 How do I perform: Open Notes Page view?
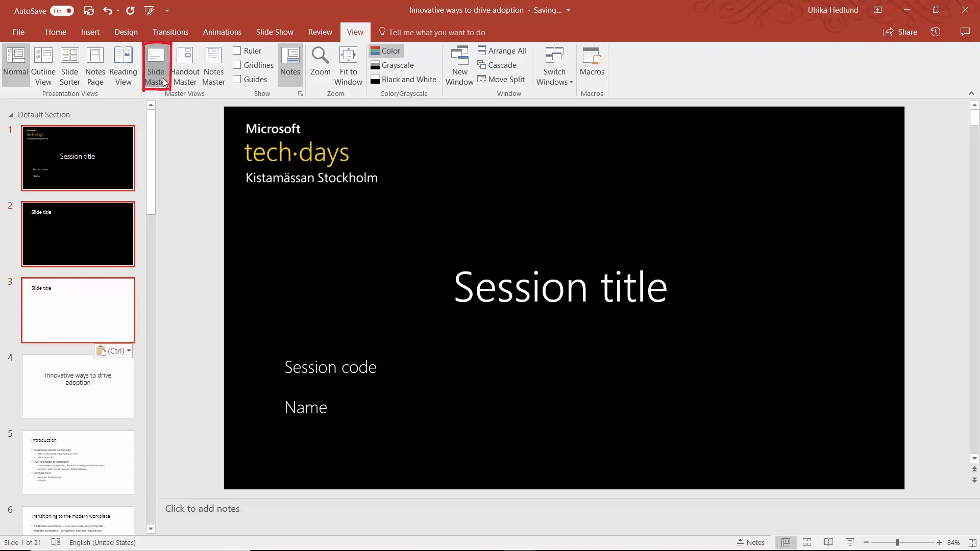coord(95,65)
